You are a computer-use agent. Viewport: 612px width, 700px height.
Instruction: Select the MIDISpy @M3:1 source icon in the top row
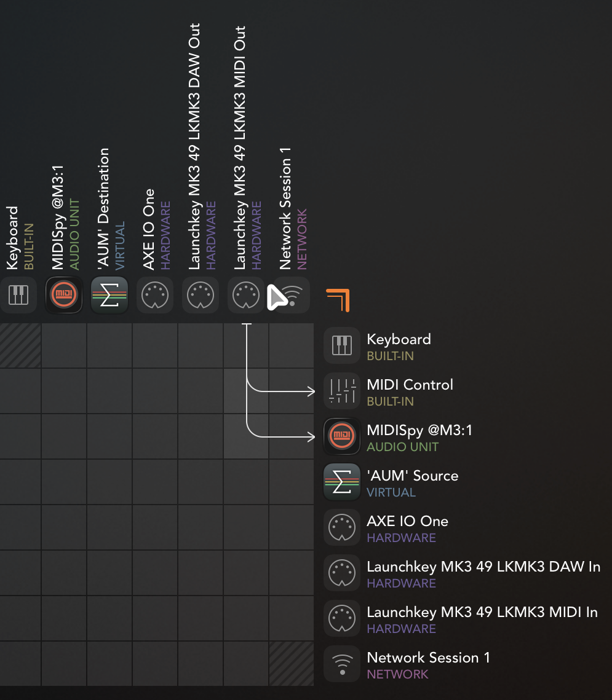tap(64, 294)
